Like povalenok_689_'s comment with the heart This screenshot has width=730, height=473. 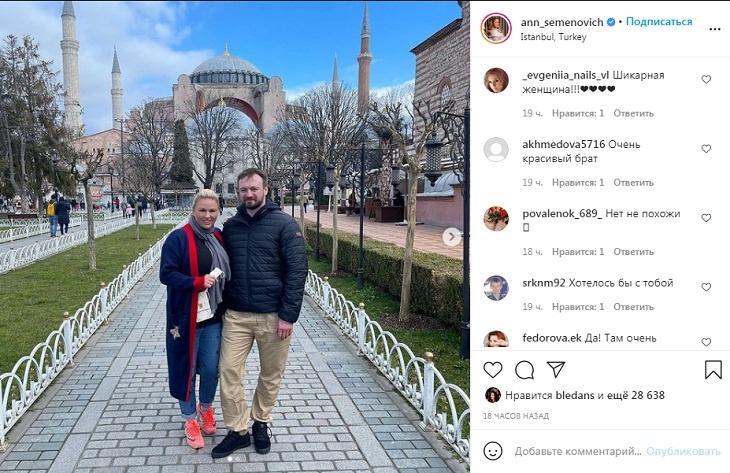coord(706,217)
